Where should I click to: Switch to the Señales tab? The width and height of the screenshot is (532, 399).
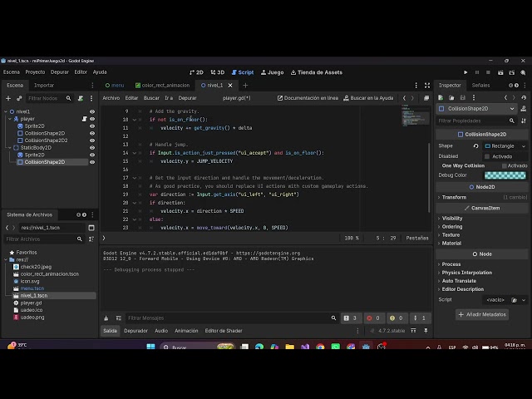click(x=480, y=85)
